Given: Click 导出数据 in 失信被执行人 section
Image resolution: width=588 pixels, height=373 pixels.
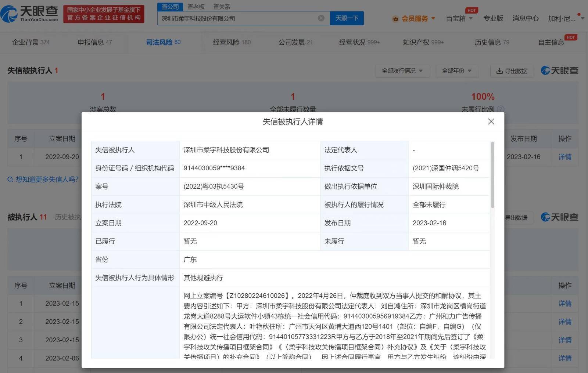Looking at the screenshot, I should pos(512,71).
